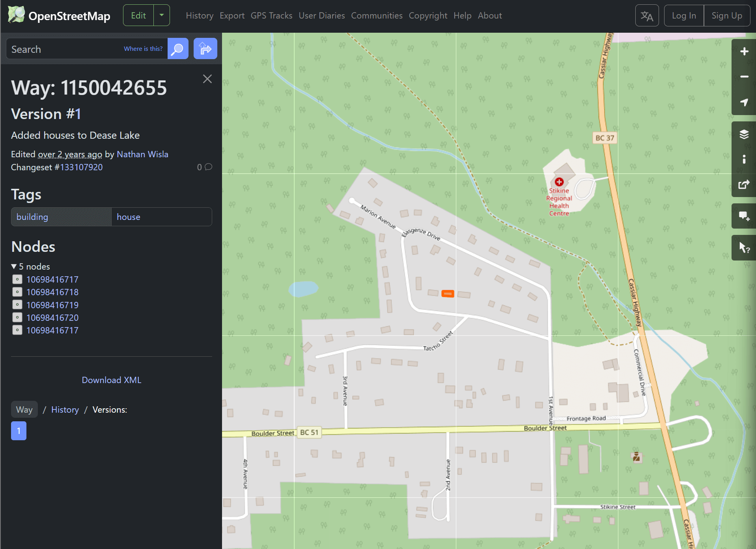The height and width of the screenshot is (549, 756).
Task: Open user Nathan Wisla's profile
Action: click(x=142, y=154)
